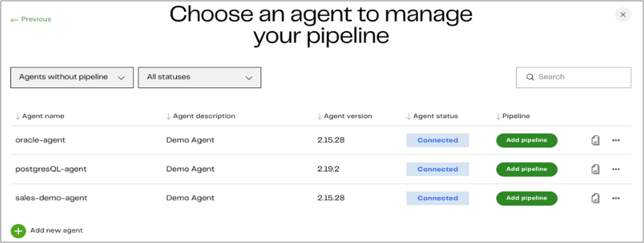This screenshot has height=243, width=644.
Task: Open the document icon for sales-demo-agent
Action: [595, 198]
